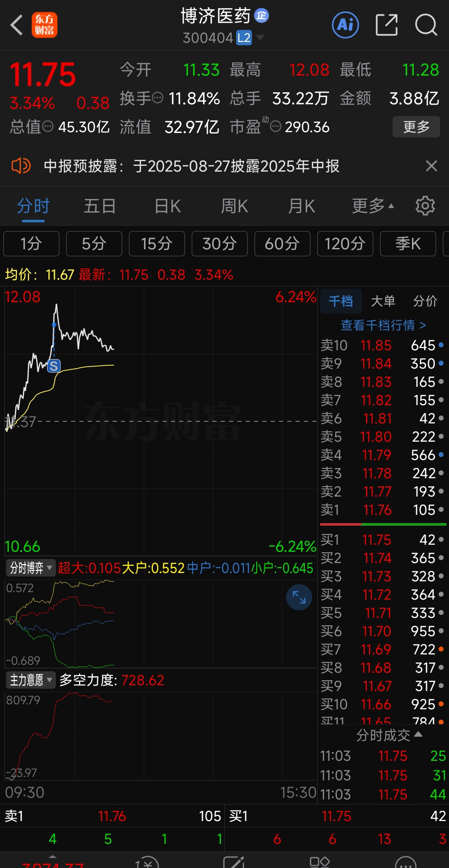Tap the 买6 row at 11.70
This screenshot has height=868, width=449.
[382, 631]
